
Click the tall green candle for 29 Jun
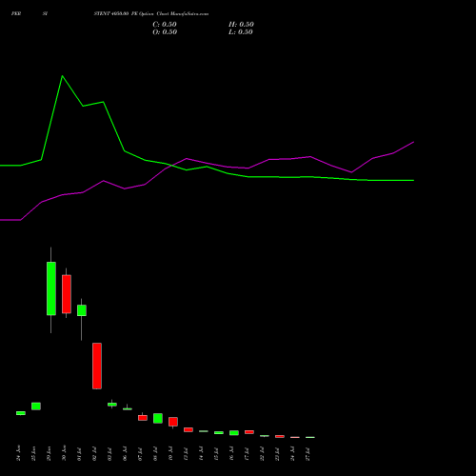[x=51, y=288]
